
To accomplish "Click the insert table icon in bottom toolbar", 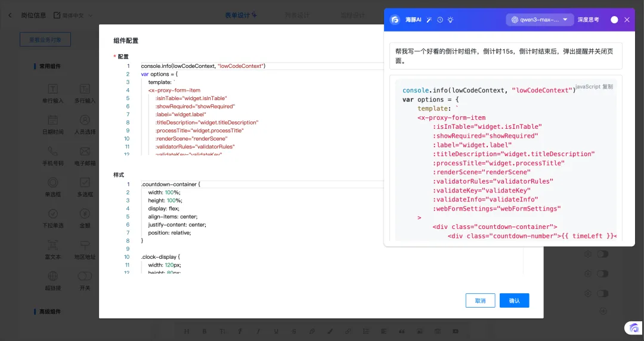I will 438,331.
